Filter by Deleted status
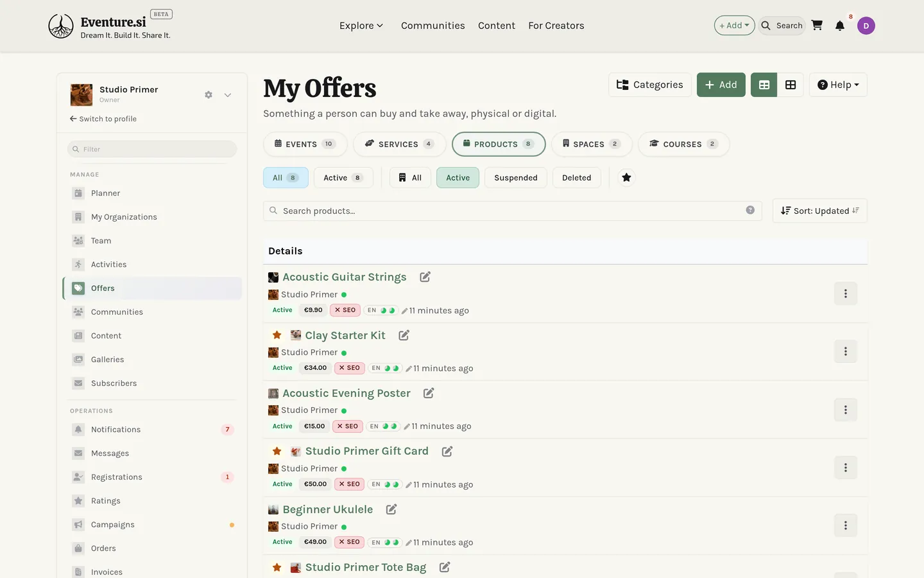924x578 pixels. (x=576, y=178)
